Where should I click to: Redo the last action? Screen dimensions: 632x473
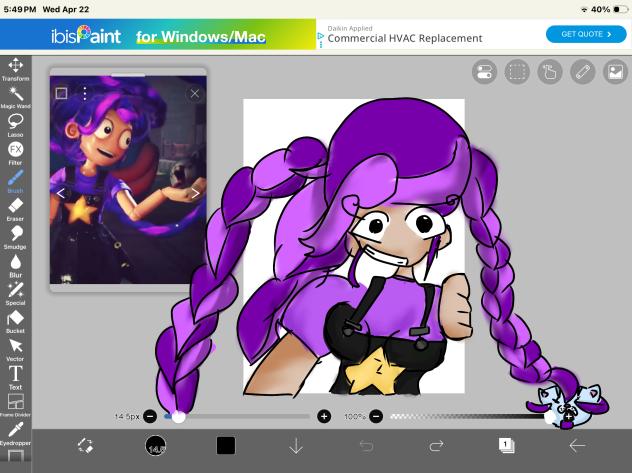(437, 446)
